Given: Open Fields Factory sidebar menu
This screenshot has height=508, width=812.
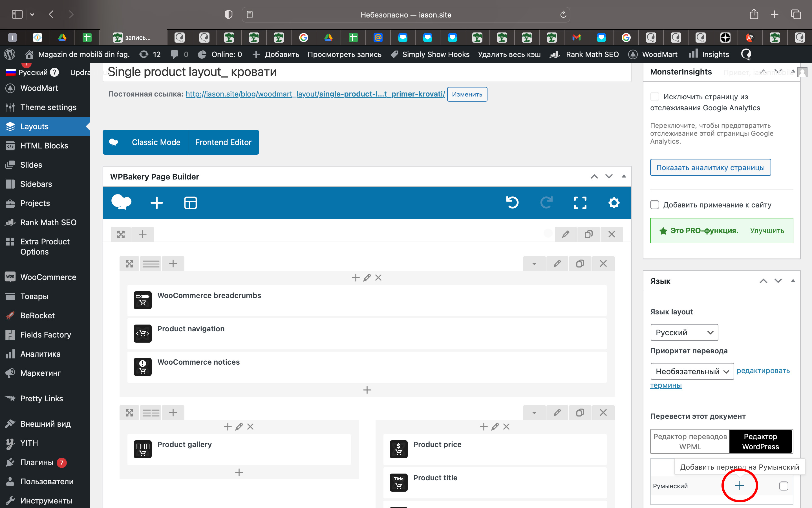Looking at the screenshot, I should (45, 335).
